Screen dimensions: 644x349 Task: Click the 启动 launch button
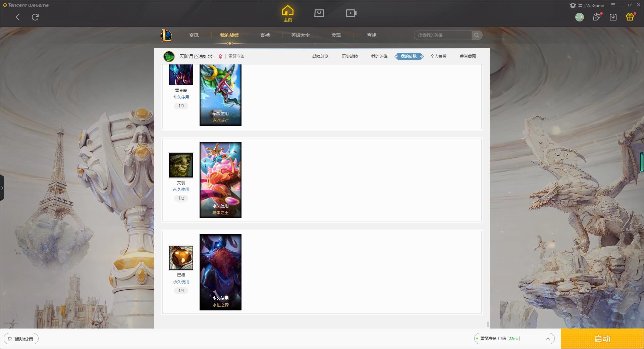coord(602,339)
